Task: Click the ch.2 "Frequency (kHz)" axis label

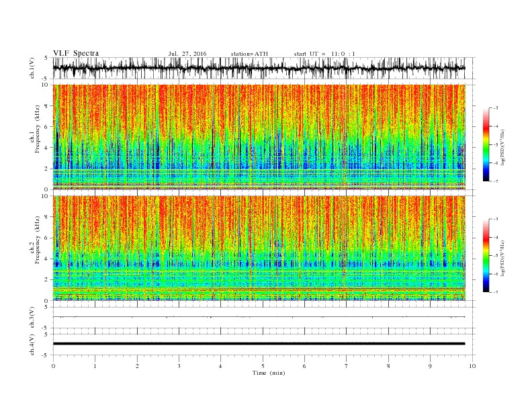Action: (x=38, y=240)
